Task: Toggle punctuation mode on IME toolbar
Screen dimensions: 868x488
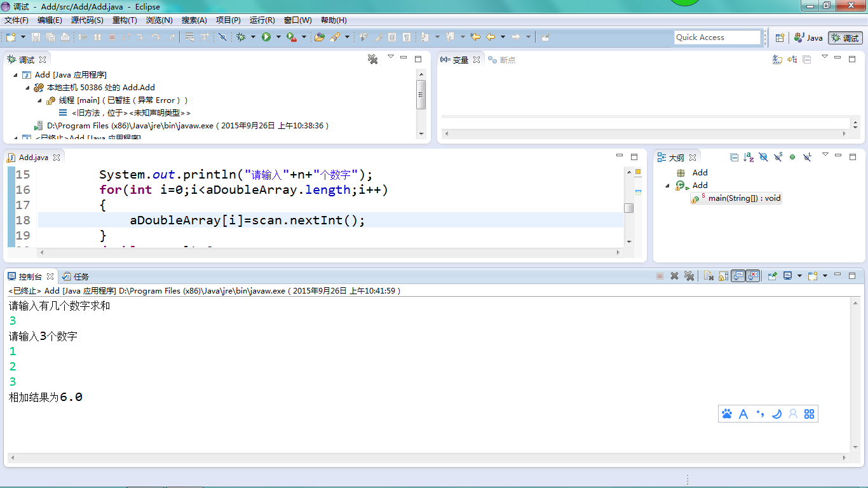Action: pos(760,414)
